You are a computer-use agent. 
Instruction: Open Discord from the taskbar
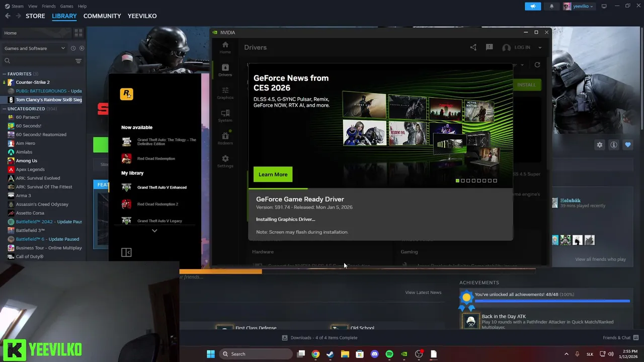[374, 354]
